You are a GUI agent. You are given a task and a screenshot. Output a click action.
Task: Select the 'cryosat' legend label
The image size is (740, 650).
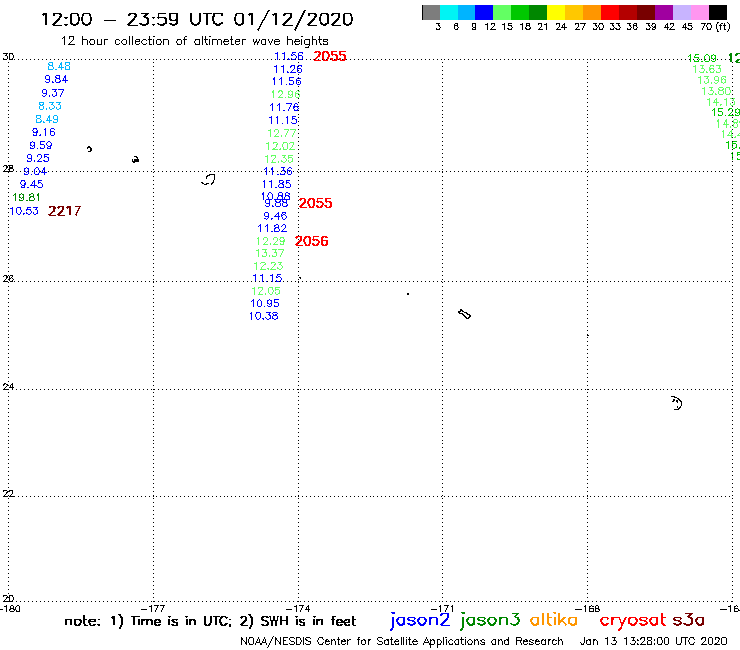click(x=633, y=620)
